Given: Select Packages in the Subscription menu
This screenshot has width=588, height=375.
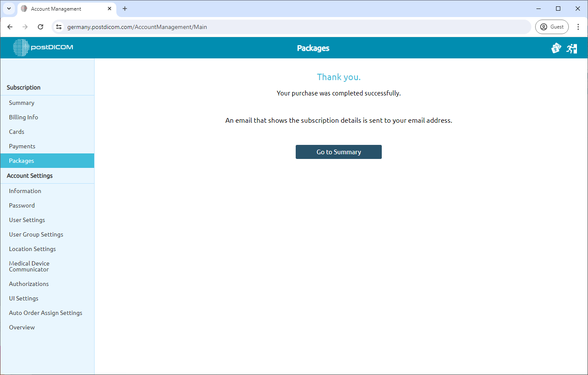Looking at the screenshot, I should [x=21, y=161].
